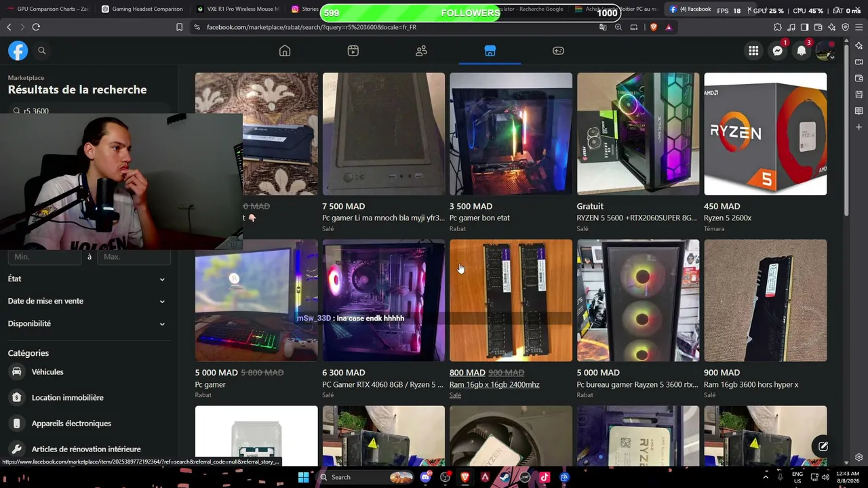Open the Brave VPN shield icon
The image size is (868, 488).
pyautogui.click(x=845, y=27)
